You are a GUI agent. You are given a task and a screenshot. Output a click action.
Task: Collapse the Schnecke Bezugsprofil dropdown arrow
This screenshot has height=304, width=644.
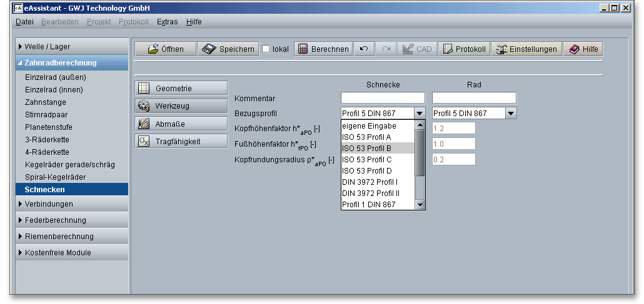click(420, 114)
